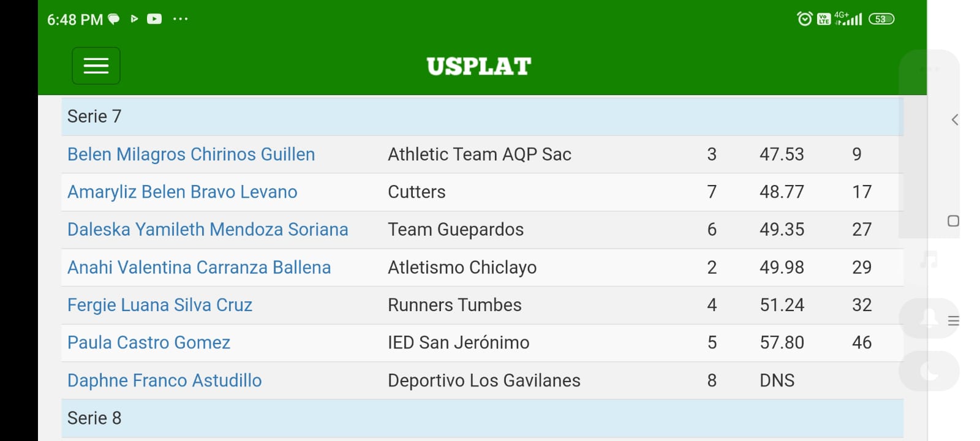The image size is (980, 441).
Task: Open Amaryliz Belen Bravo Levano profile
Action: [x=183, y=192]
